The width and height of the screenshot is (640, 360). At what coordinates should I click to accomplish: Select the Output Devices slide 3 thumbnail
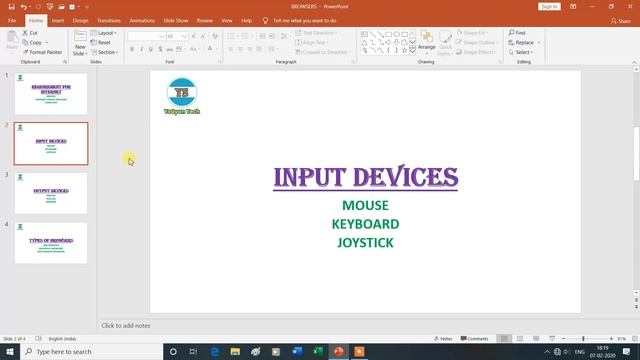click(51, 193)
